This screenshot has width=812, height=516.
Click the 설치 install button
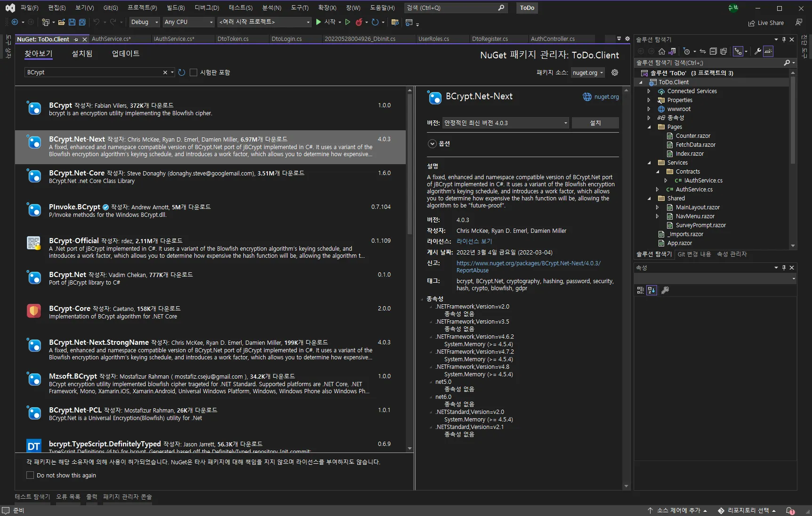coord(595,123)
